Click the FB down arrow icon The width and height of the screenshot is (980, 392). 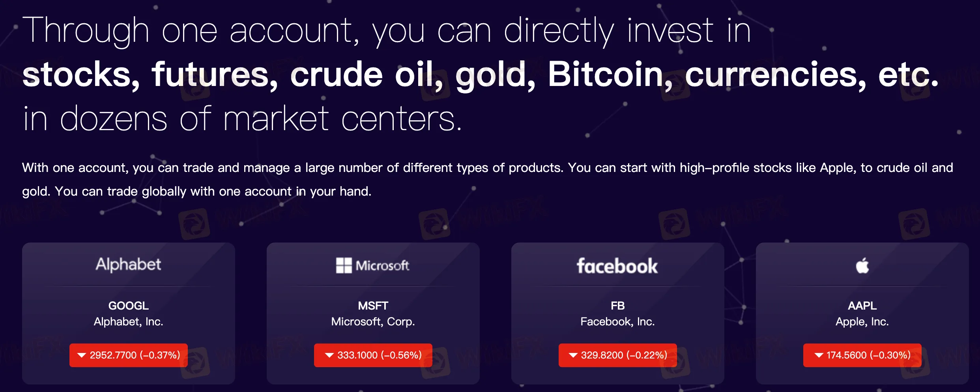pyautogui.click(x=573, y=355)
